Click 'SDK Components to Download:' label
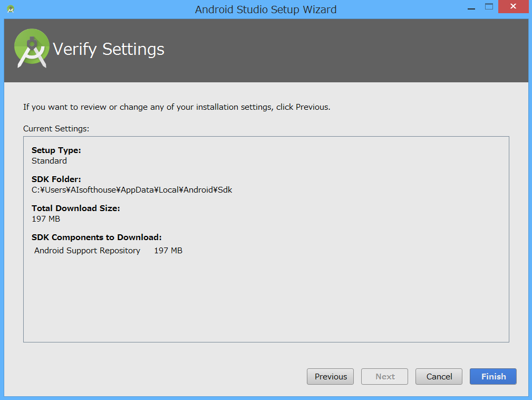532x400 pixels. (x=96, y=237)
